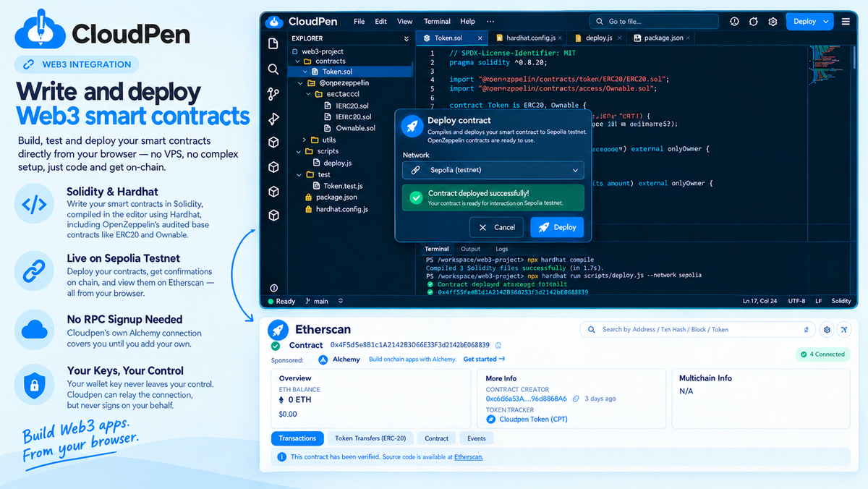
Task: Click the magnifier in Go to file box
Action: 600,22
